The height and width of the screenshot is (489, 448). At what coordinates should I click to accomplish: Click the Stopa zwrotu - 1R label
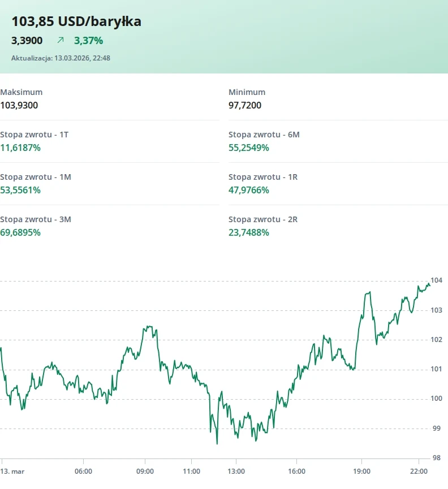pyautogui.click(x=263, y=177)
